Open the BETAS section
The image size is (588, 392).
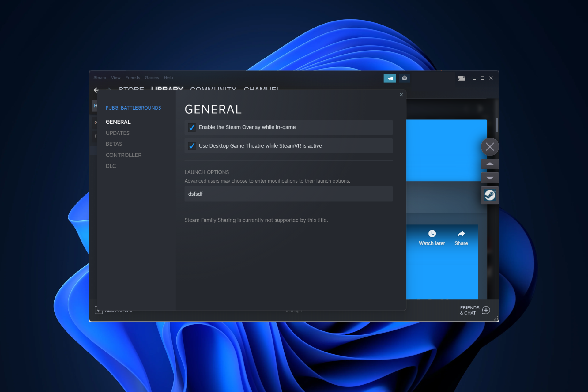(x=114, y=144)
